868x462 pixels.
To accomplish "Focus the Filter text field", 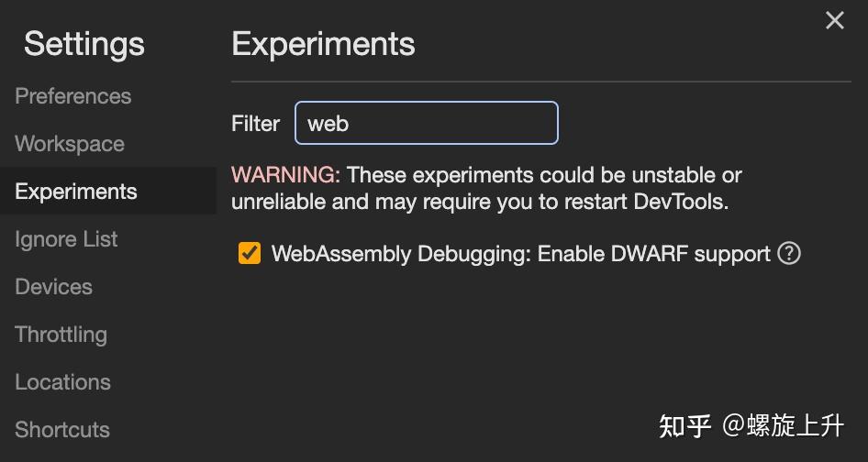I will [426, 123].
